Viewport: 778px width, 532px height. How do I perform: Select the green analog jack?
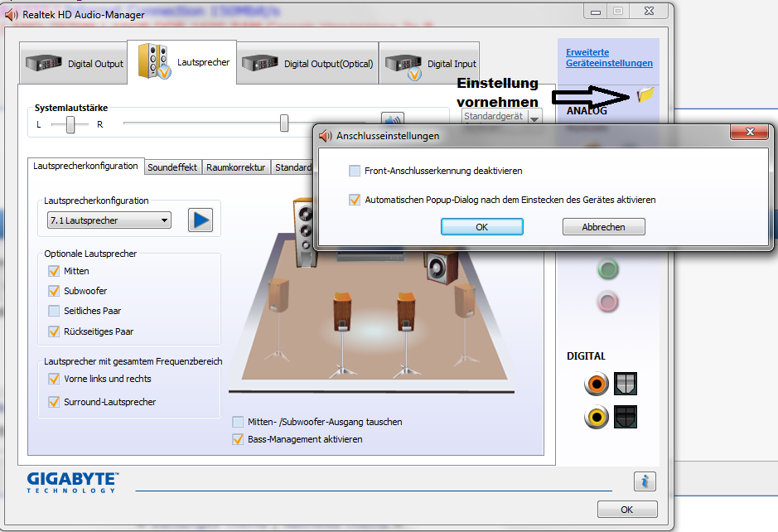[x=607, y=269]
